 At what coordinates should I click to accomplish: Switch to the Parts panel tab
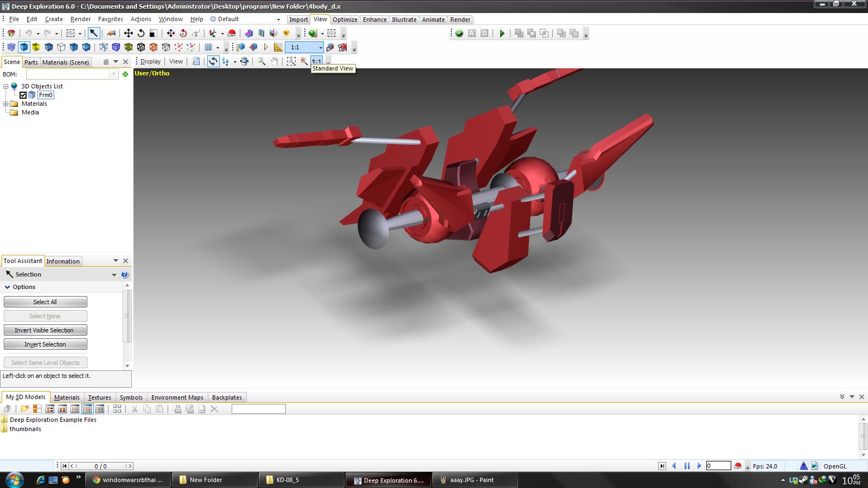31,62
